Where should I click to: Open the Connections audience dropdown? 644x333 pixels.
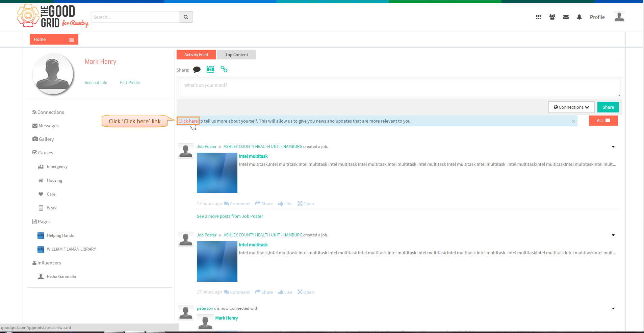[571, 107]
